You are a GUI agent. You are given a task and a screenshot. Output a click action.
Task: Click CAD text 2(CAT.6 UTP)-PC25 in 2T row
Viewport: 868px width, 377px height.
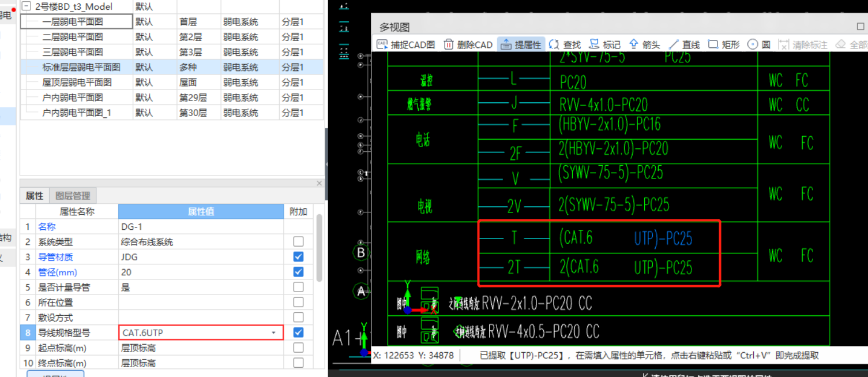pos(626,267)
